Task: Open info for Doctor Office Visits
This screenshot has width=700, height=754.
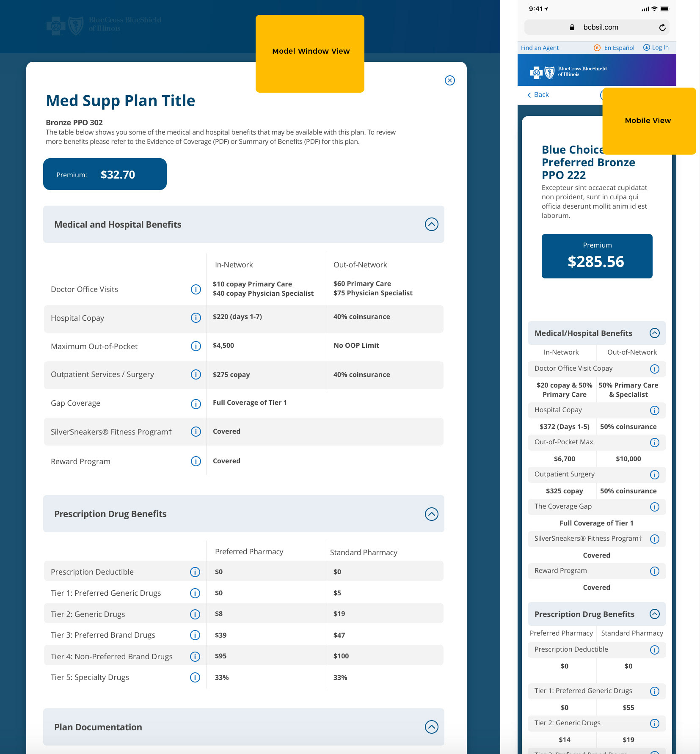Action: [x=196, y=289]
